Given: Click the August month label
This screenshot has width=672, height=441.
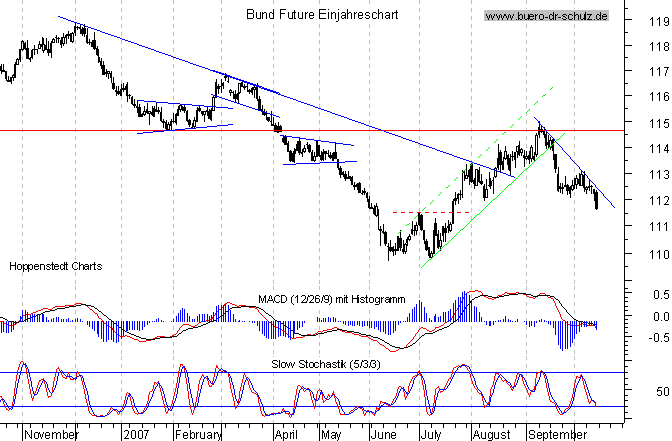Looking at the screenshot, I should coord(490,435).
